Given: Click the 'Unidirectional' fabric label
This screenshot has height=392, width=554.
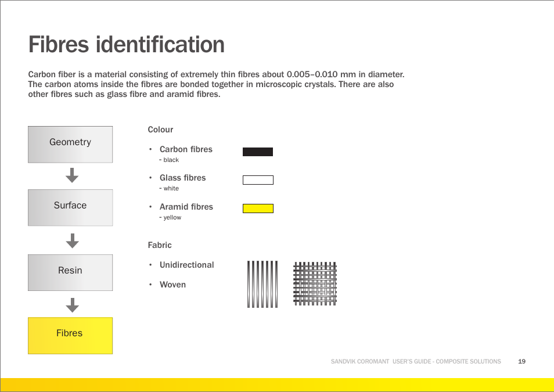Looking at the screenshot, I should pyautogui.click(x=186, y=265).
